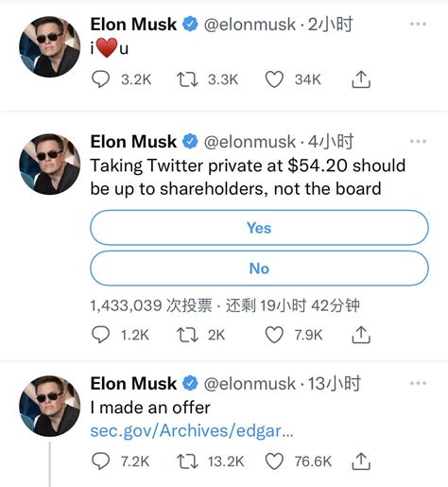Retweet the 'I made an offer' tweet
448x487 pixels.
[x=187, y=461]
